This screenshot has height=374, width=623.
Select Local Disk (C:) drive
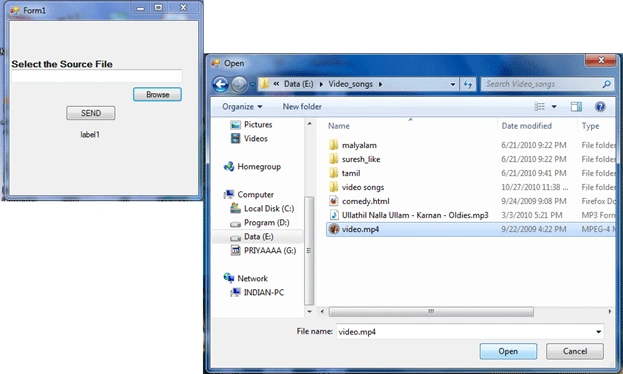tap(269, 208)
